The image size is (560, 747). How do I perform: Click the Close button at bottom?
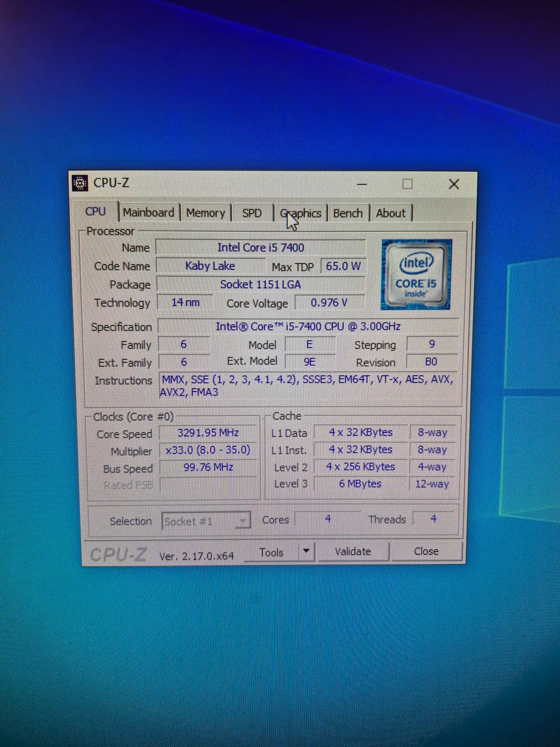[x=426, y=551]
